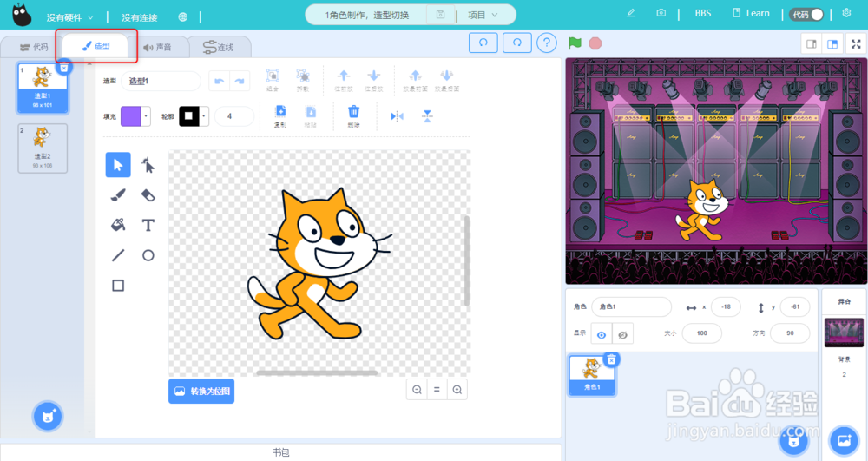The width and height of the screenshot is (868, 461).
Task: Click the purple fill color swatch
Action: pos(131,116)
